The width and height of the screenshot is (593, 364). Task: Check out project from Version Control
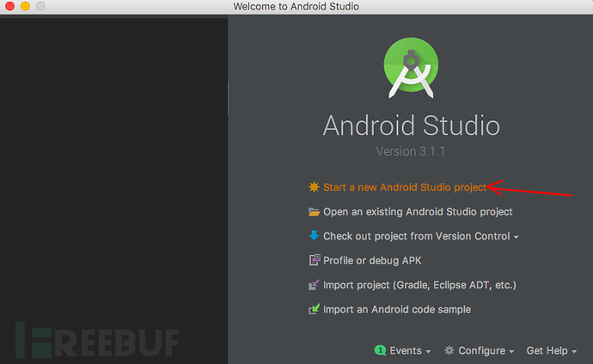(x=416, y=236)
